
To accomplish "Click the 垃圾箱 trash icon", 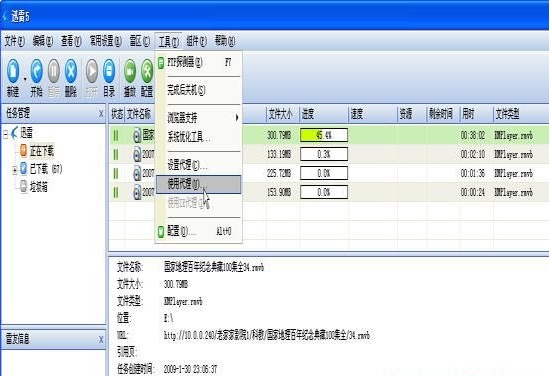I will (x=23, y=187).
